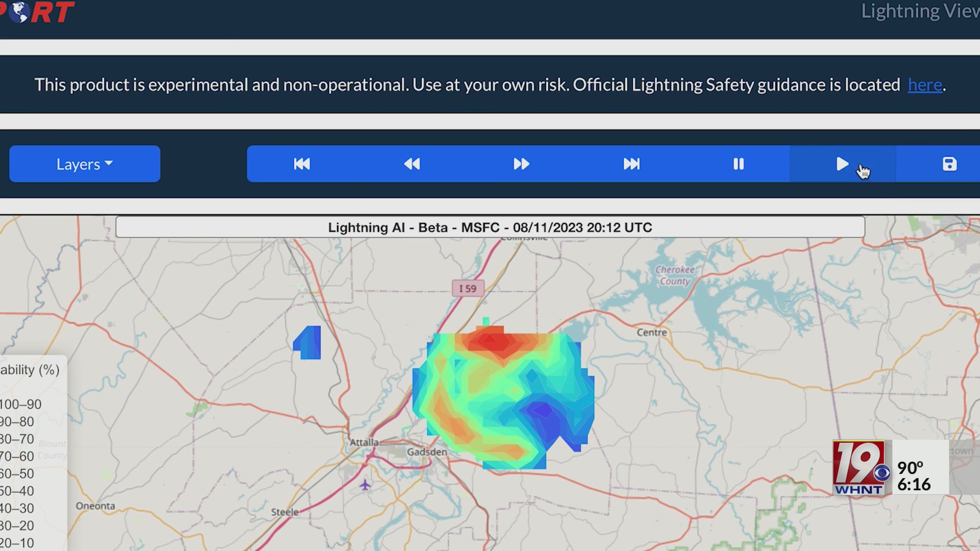Click the save floppy disk icon

pos(949,164)
